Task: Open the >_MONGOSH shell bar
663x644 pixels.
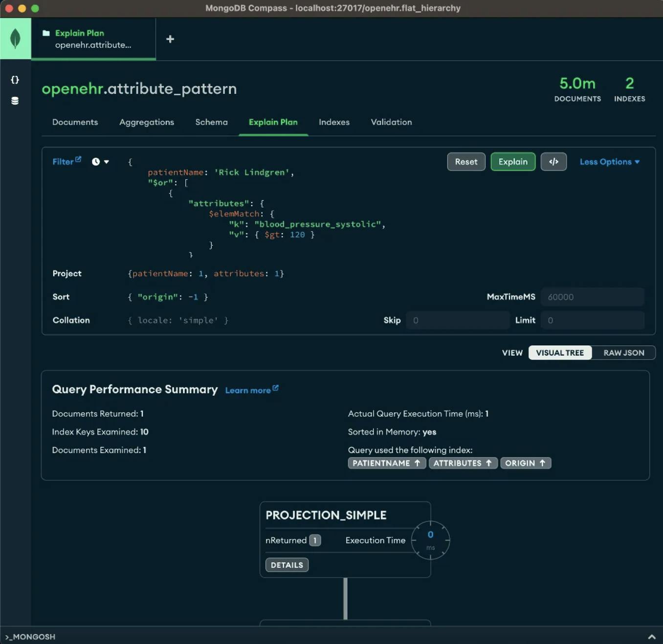Action: coord(30,637)
